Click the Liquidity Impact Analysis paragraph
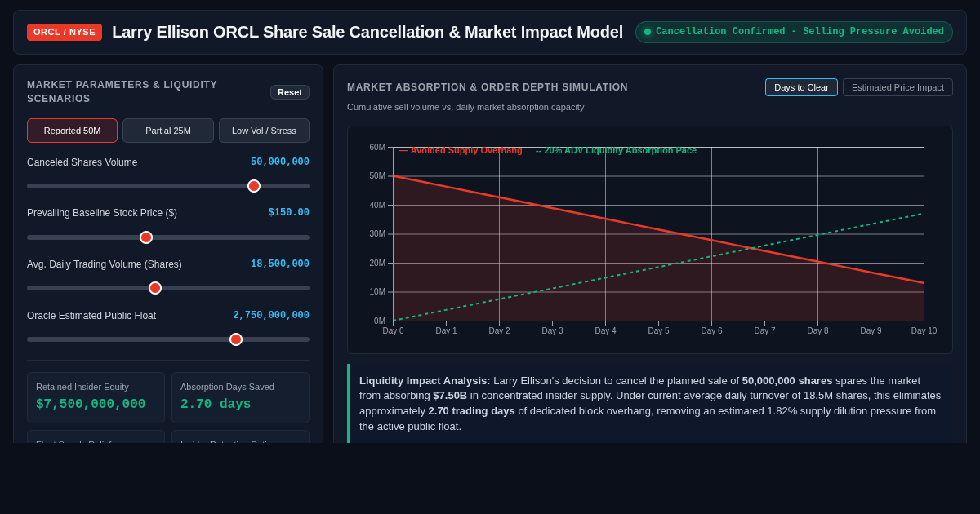980x514 pixels. [x=651, y=404]
